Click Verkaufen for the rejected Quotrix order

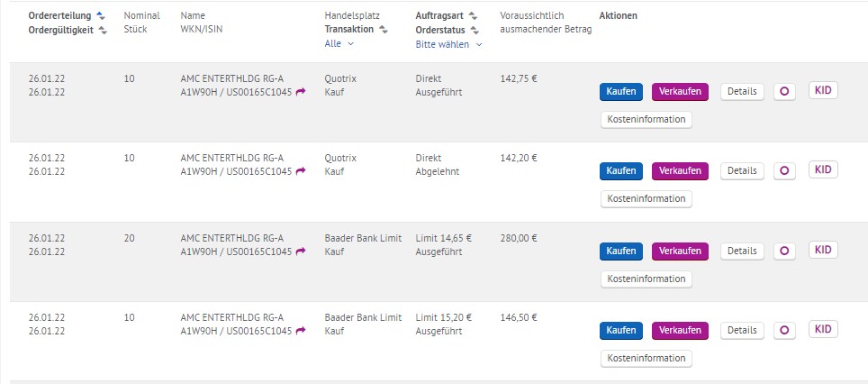[680, 171]
